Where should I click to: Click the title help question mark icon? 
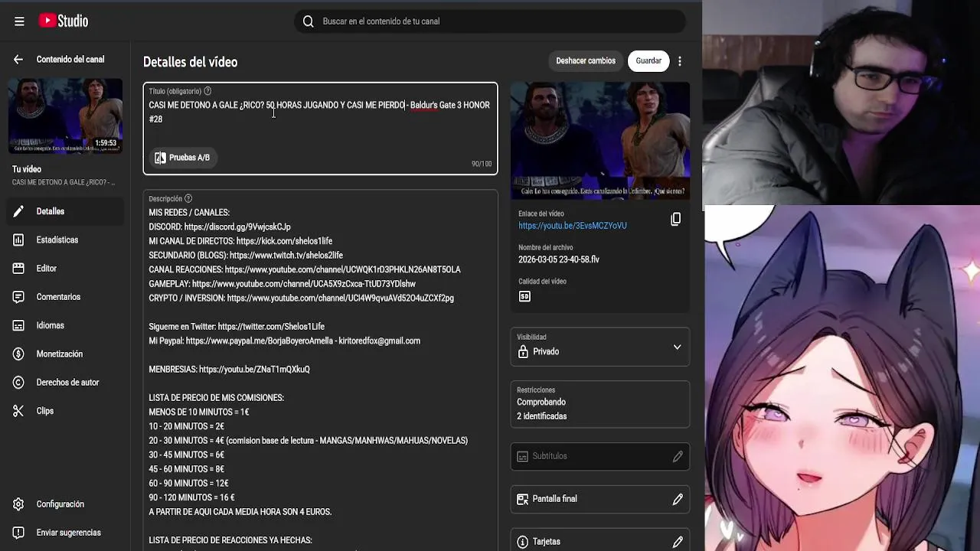(207, 91)
